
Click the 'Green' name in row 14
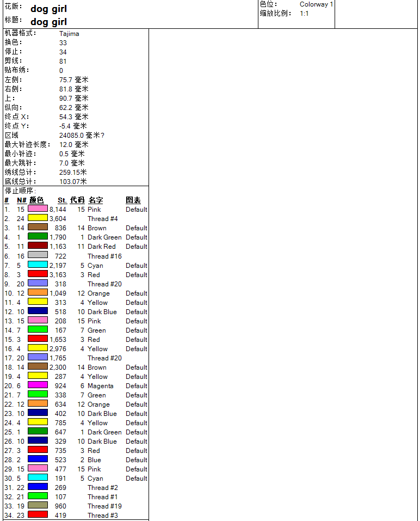tap(97, 330)
